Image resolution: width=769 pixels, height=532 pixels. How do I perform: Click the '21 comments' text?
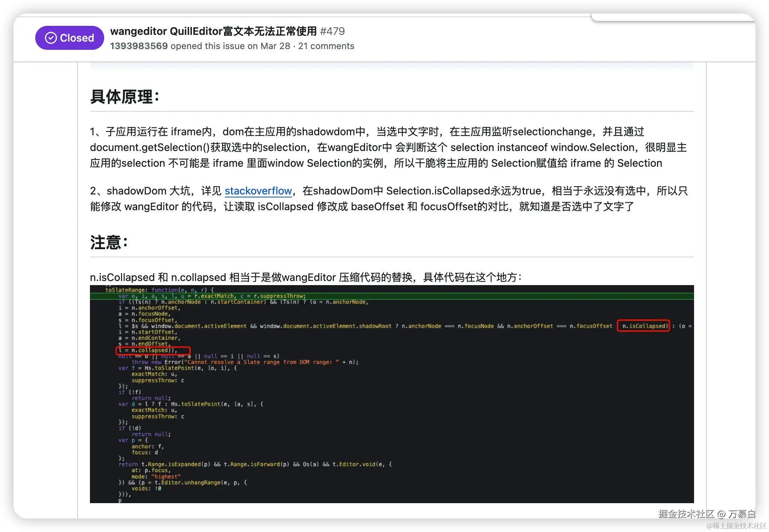(x=326, y=46)
